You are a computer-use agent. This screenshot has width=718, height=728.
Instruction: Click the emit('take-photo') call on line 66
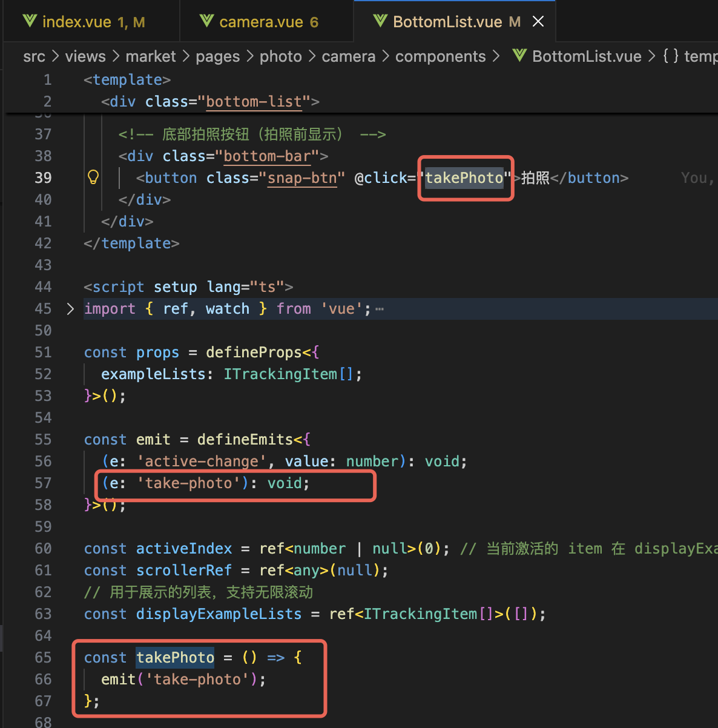(183, 679)
